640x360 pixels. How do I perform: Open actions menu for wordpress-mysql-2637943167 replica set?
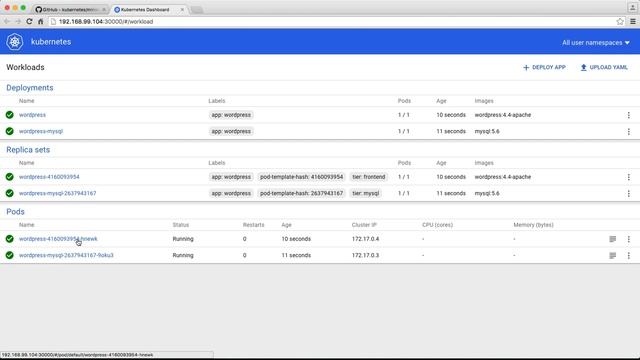click(x=629, y=193)
